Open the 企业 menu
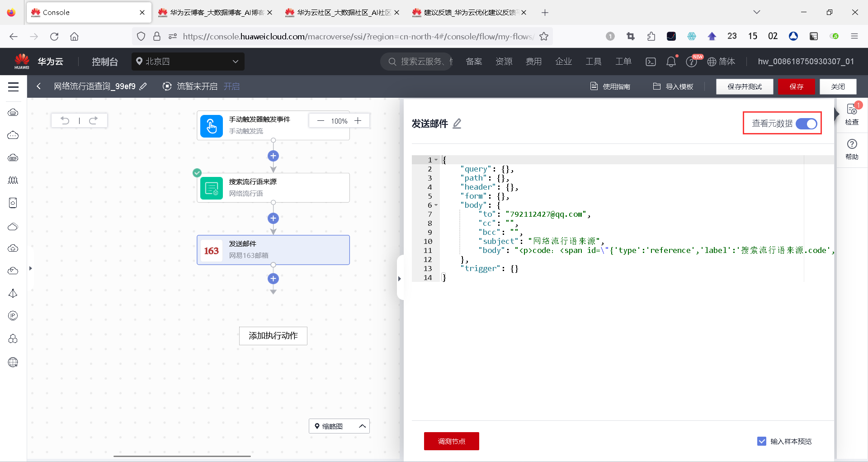868x462 pixels. [564, 62]
